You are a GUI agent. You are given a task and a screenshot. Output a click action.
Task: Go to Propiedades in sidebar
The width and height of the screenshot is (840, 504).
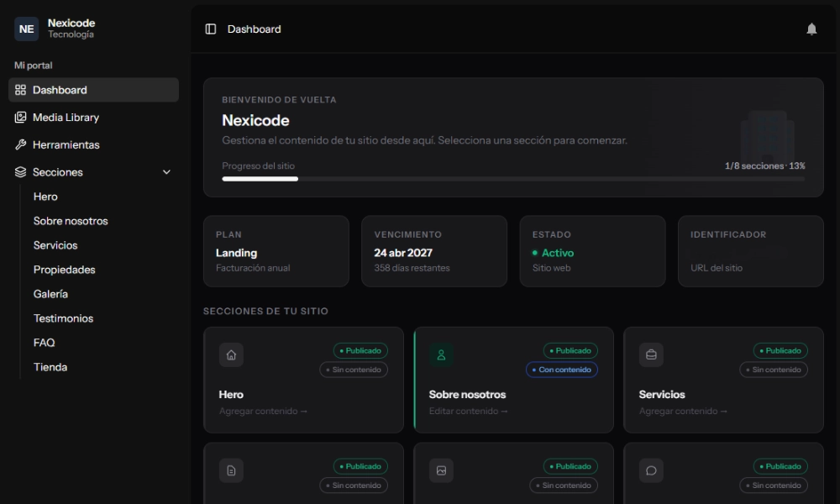point(65,270)
